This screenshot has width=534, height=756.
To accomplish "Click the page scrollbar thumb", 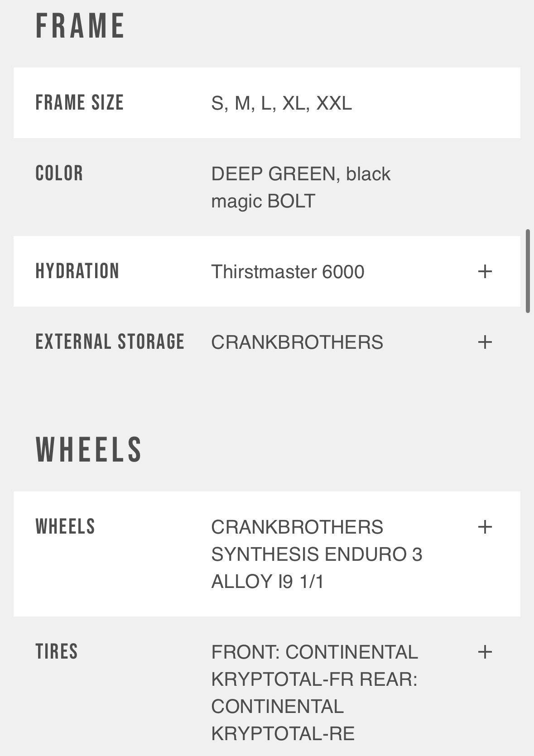I will [528, 271].
